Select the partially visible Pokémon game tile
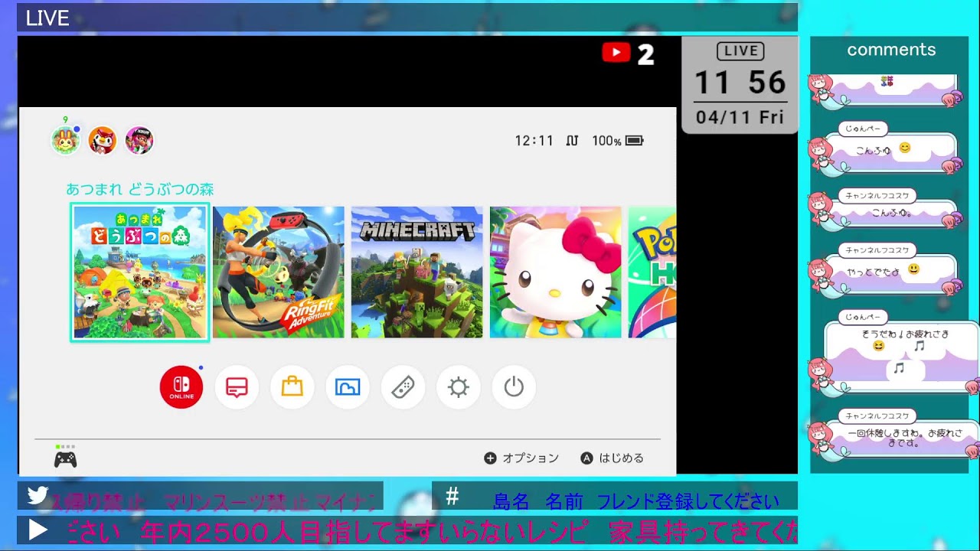Image resolution: width=980 pixels, height=551 pixels. [652, 272]
